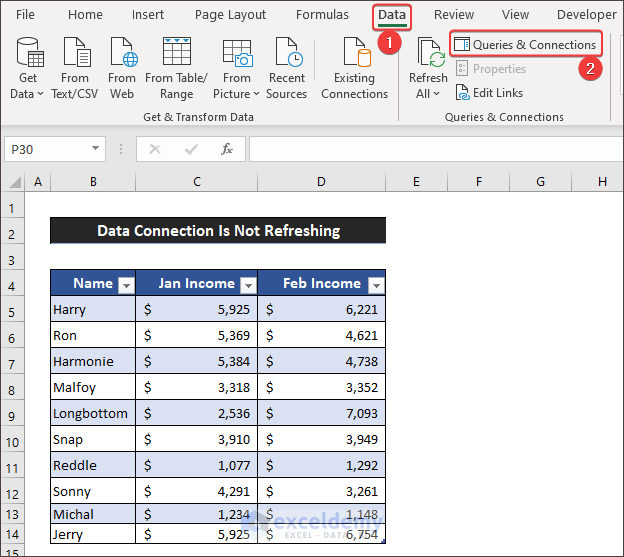
Task: Click inside the formula bar input
Action: pos(430,149)
